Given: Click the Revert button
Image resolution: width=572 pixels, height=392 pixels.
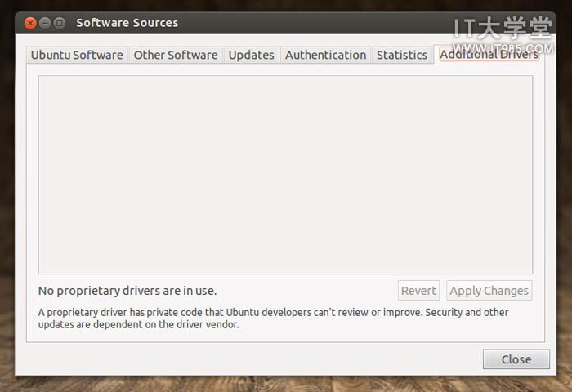Looking at the screenshot, I should pyautogui.click(x=418, y=291).
